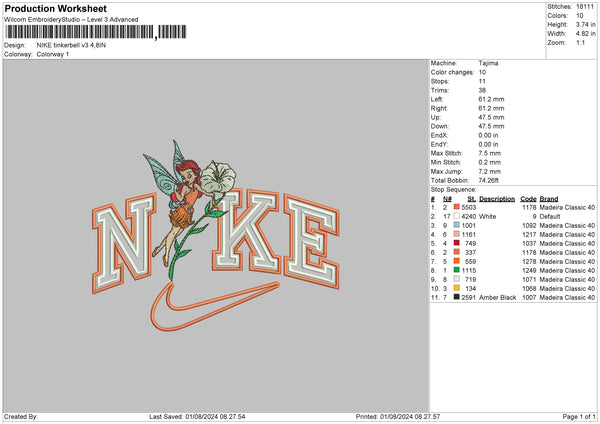The image size is (600, 424).
Task: Click the yellow swatch in stop 10
Action: click(x=457, y=288)
